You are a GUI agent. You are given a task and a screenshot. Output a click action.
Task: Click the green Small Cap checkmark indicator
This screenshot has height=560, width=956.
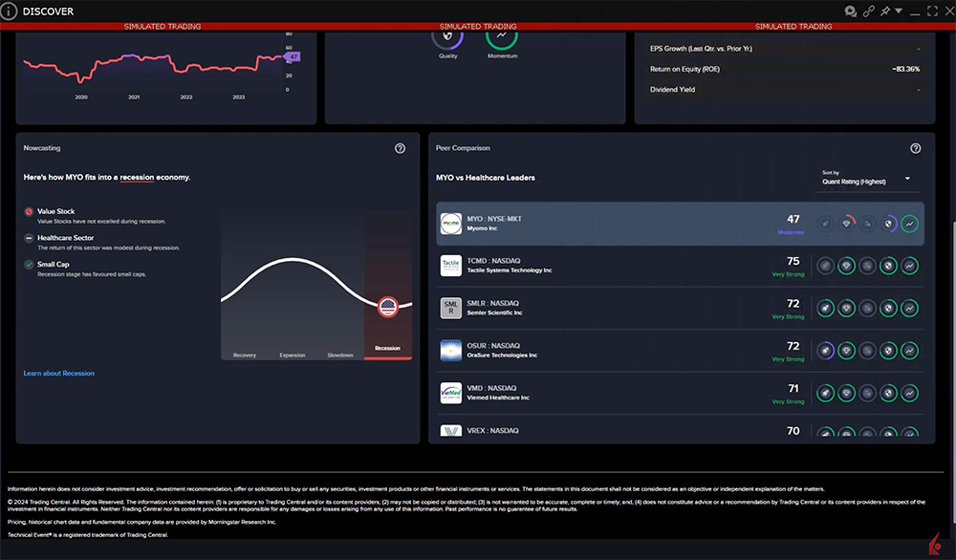coord(29,265)
